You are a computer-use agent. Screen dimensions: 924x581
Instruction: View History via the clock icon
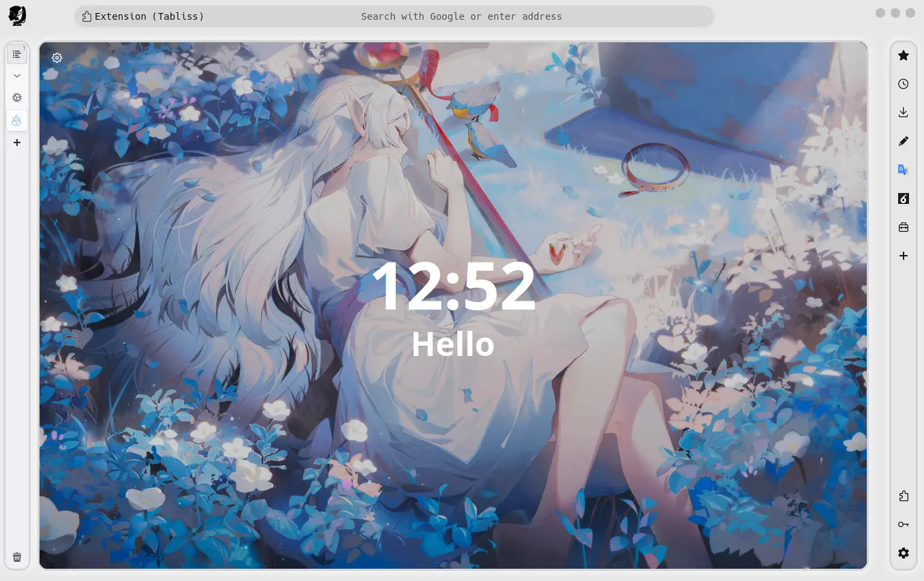coord(903,83)
